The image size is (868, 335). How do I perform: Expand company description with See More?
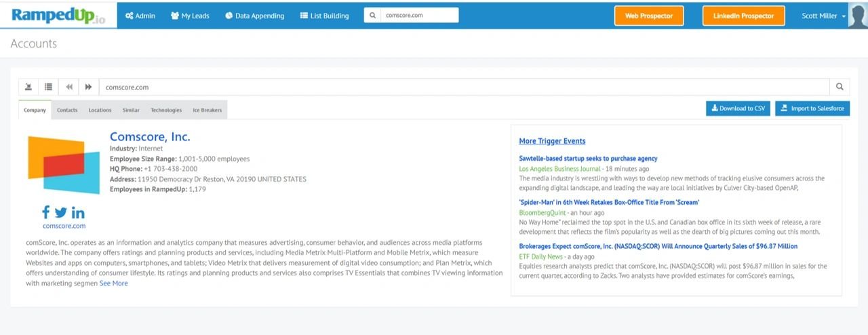[113, 283]
